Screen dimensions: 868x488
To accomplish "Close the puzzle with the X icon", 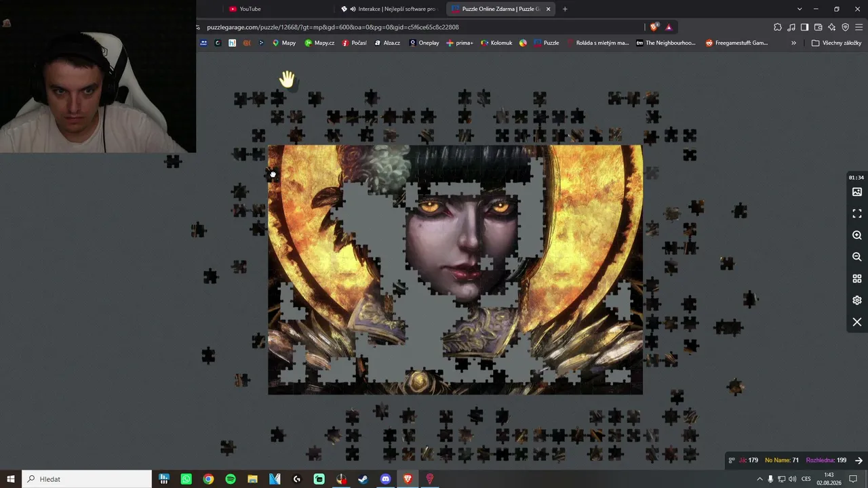I will pos(857,322).
